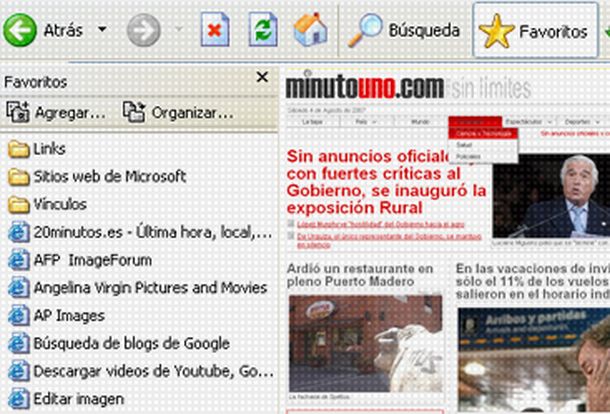Open the Atrás history dropdown arrow

pos(102,31)
